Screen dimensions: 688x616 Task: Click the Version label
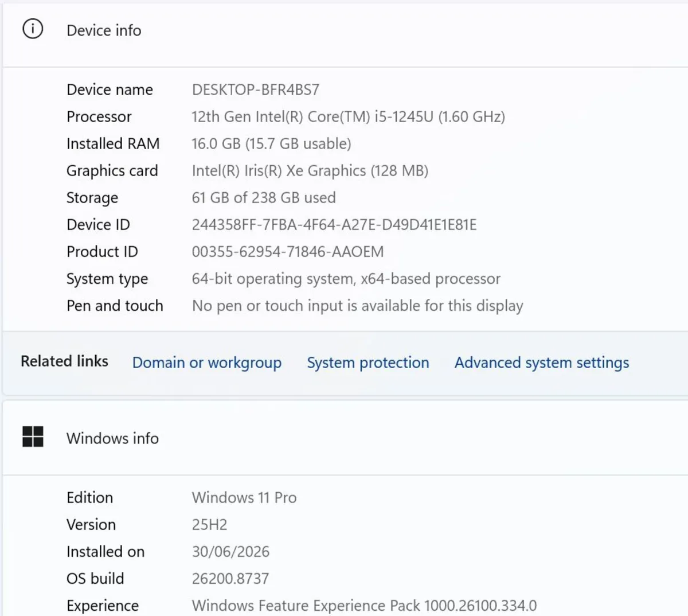pos(91,524)
